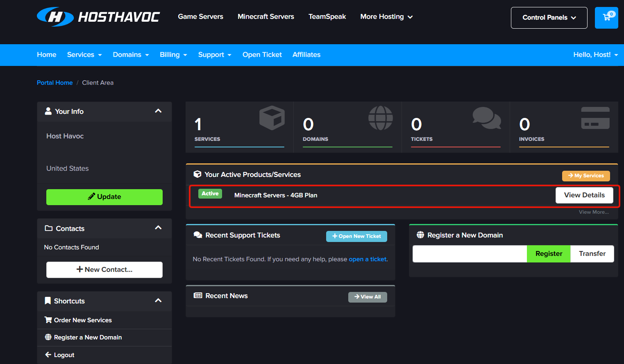Viewport: 624px width, 364px height.
Task: Click Open New Ticket button
Action: pos(356,236)
